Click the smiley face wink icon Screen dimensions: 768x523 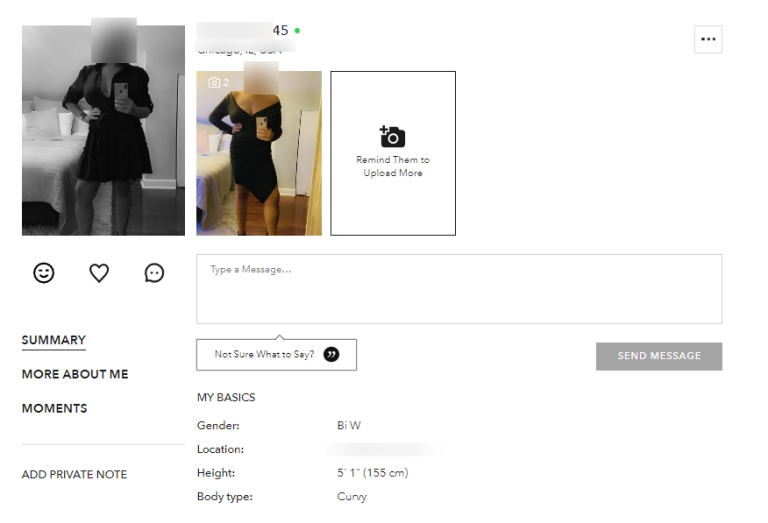pos(44,273)
